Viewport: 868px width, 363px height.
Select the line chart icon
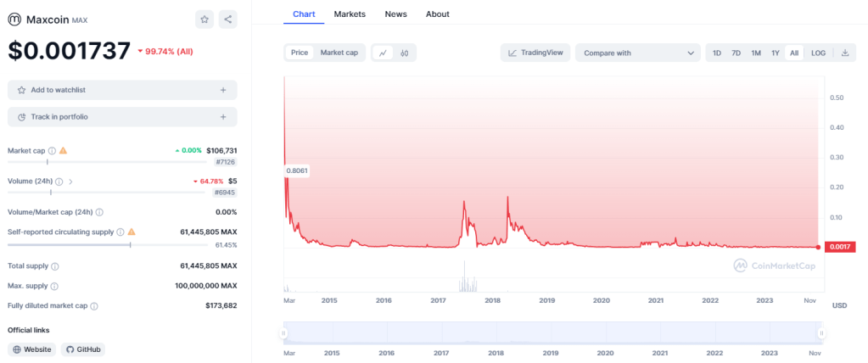click(x=383, y=53)
